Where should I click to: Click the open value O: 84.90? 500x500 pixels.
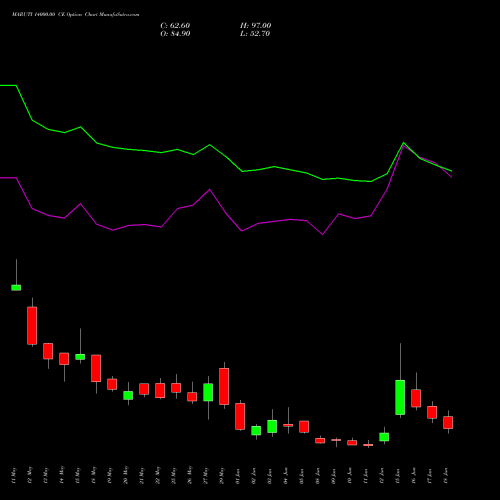[x=175, y=34]
